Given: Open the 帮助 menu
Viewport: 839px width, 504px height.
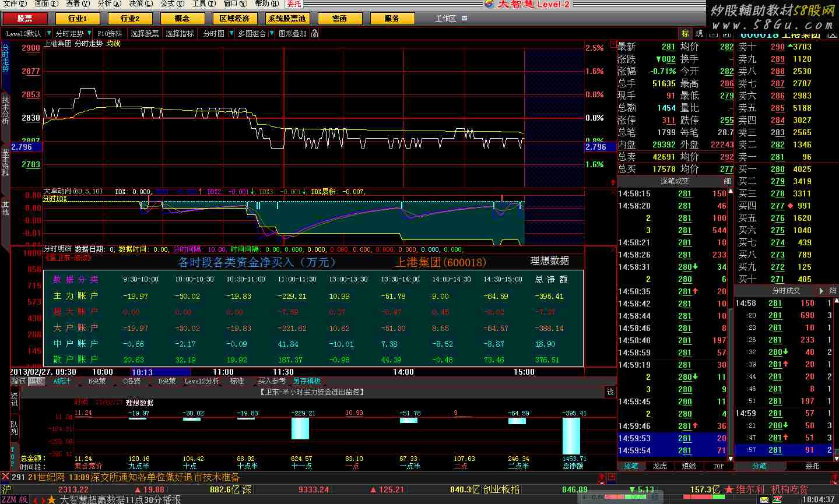Looking at the screenshot, I should (266, 3).
